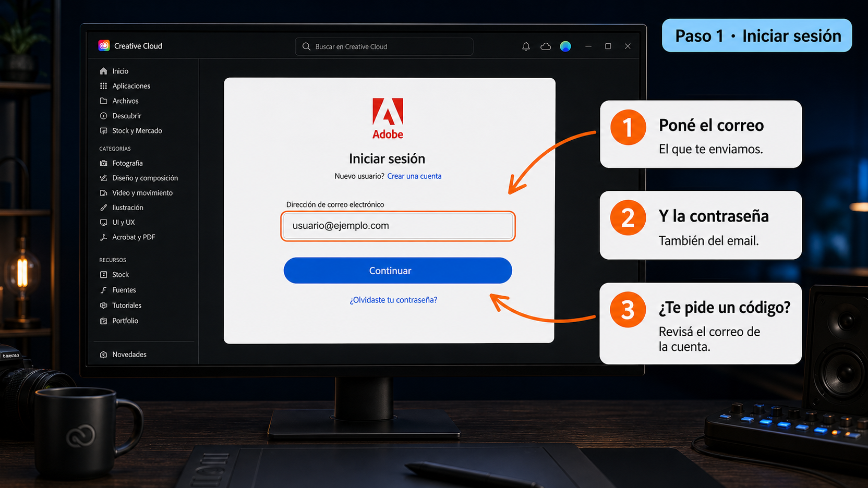Click the Tutoriales icon
The height and width of the screenshot is (488, 868).
click(x=103, y=306)
